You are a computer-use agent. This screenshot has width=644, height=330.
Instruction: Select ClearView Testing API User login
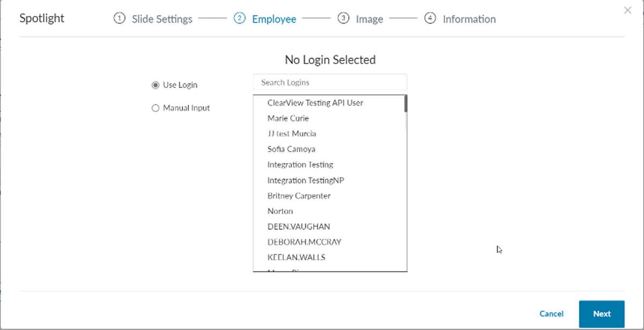click(315, 102)
